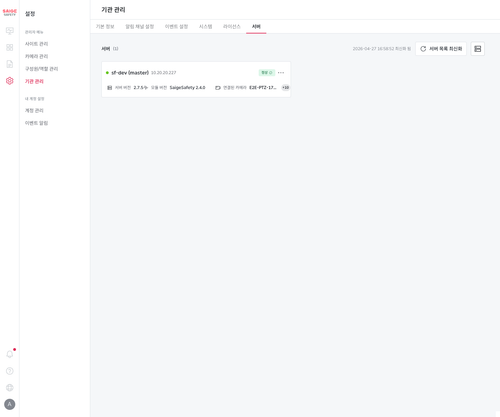Open the monitoring screen sidebar icon
This screenshot has width=500, height=417.
point(10,31)
